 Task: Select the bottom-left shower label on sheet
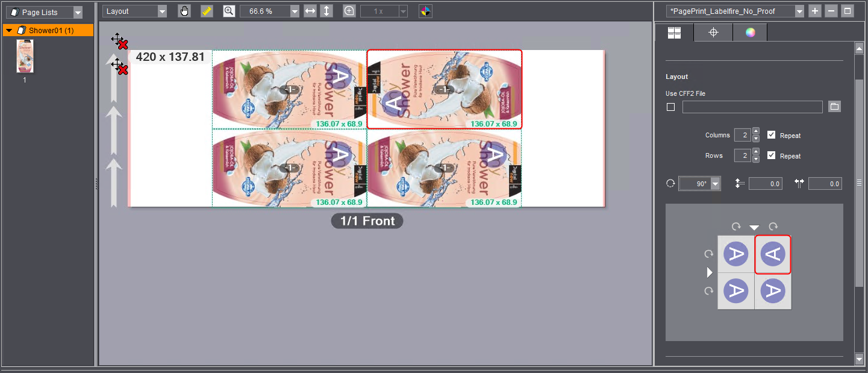click(290, 168)
